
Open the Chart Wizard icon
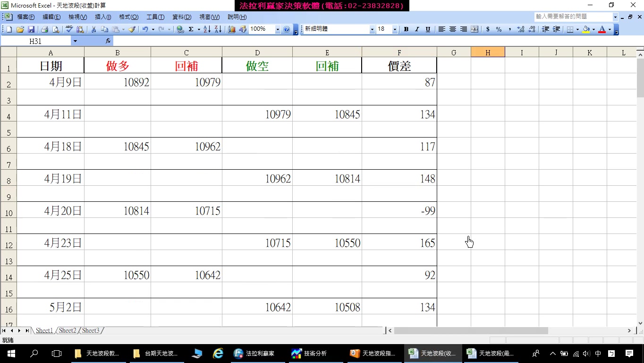(231, 29)
